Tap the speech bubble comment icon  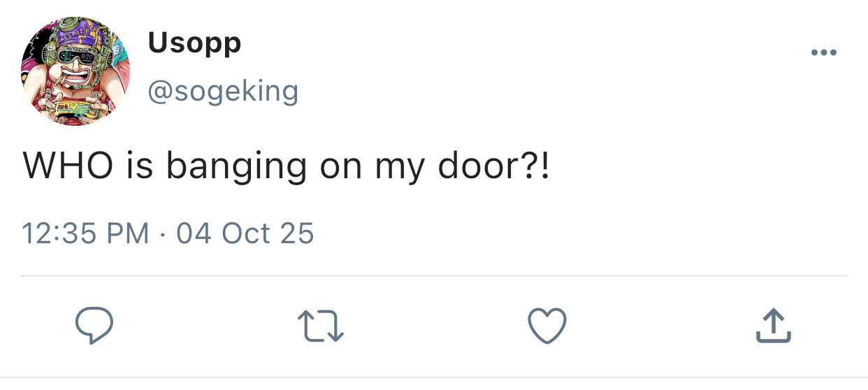(x=94, y=326)
